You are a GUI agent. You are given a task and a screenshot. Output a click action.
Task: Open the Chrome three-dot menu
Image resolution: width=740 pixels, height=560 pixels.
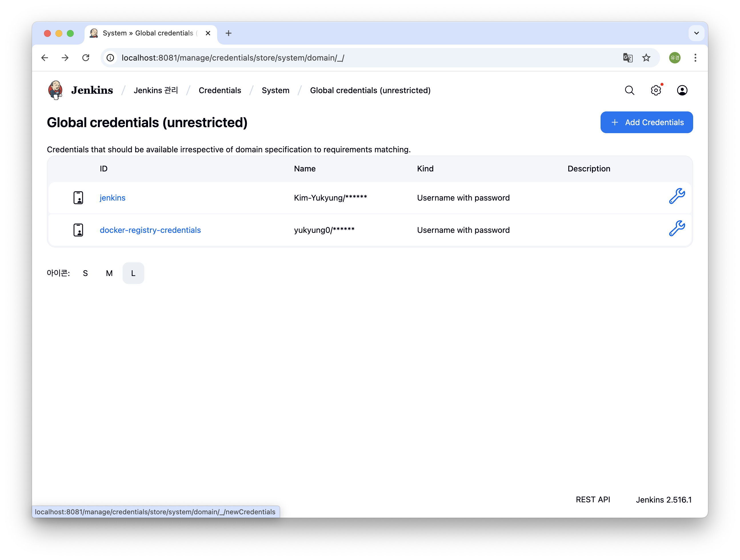pos(695,58)
